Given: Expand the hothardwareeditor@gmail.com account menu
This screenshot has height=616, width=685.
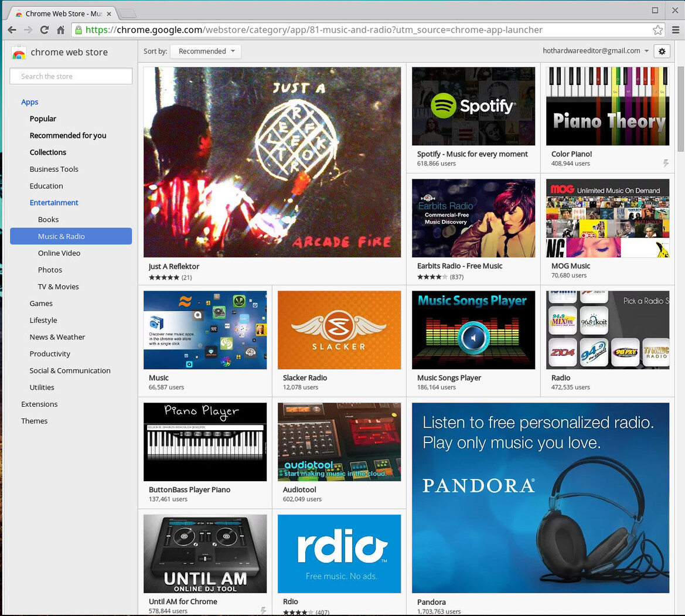Looking at the screenshot, I should (x=595, y=50).
